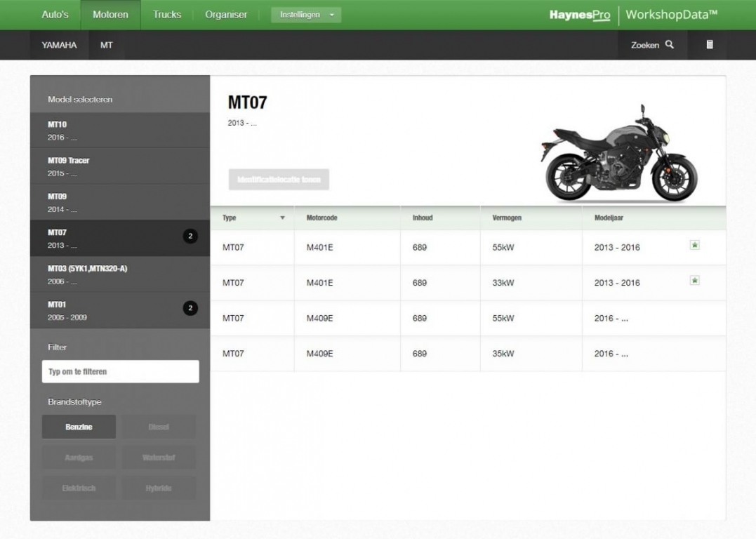Click the green star icon in the 55kW 2013 - 2016 row
The height and width of the screenshot is (539, 756).
pyautogui.click(x=694, y=245)
